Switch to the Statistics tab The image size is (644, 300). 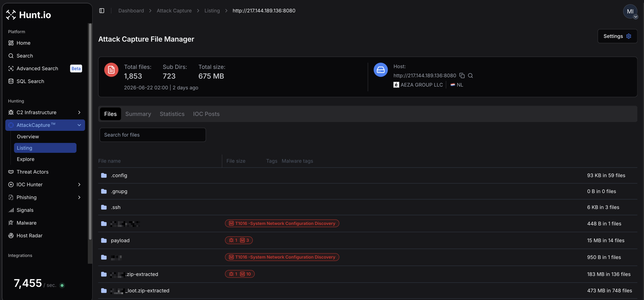[x=172, y=114]
